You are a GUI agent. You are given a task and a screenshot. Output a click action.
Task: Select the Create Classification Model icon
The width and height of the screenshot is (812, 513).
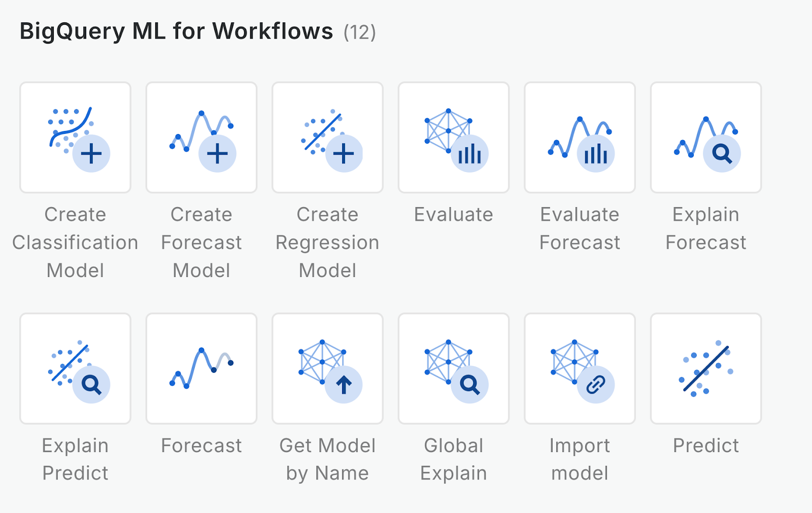75,137
